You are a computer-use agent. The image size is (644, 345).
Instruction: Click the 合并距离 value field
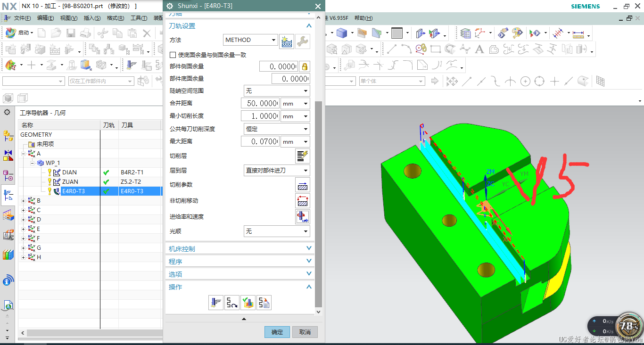[x=260, y=103]
